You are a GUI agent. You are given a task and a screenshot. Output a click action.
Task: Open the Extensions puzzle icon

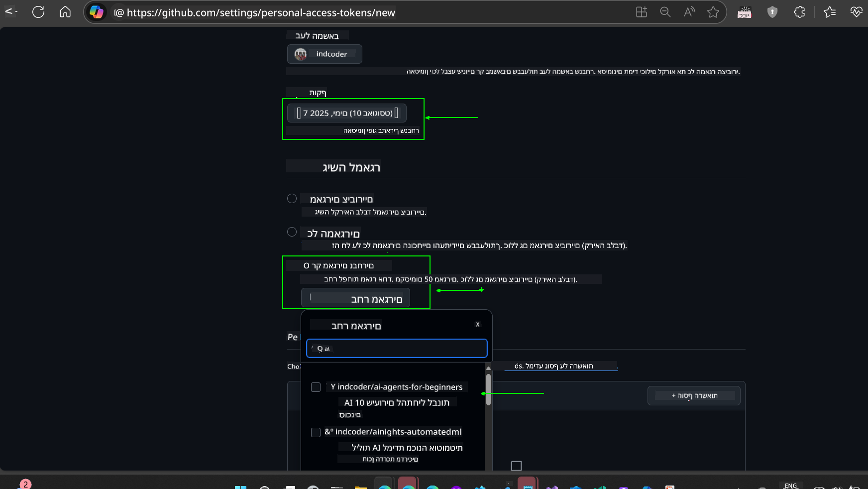[x=800, y=12]
